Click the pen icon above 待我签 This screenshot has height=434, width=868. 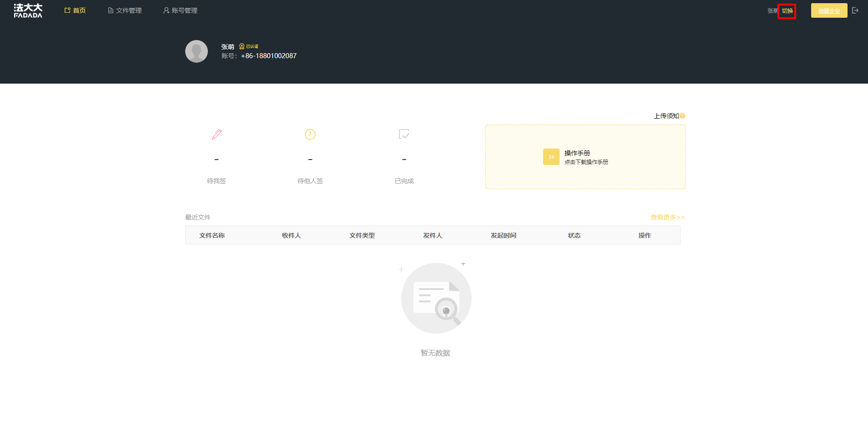(x=217, y=134)
